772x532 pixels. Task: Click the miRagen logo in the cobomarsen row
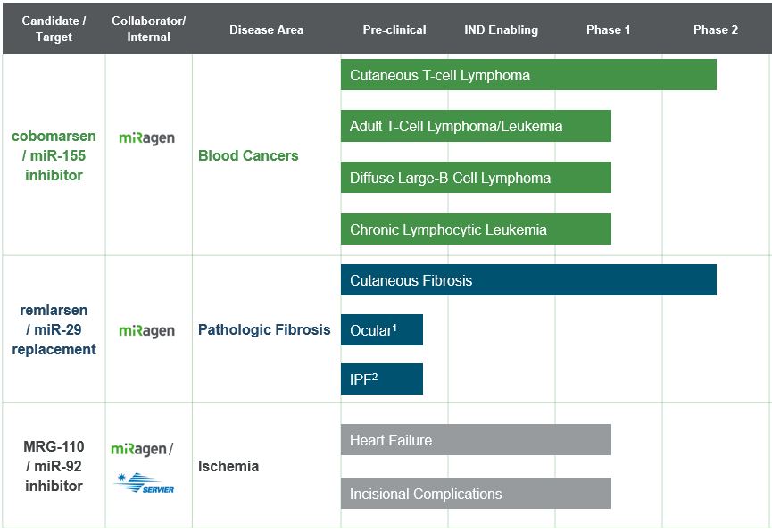(x=147, y=138)
